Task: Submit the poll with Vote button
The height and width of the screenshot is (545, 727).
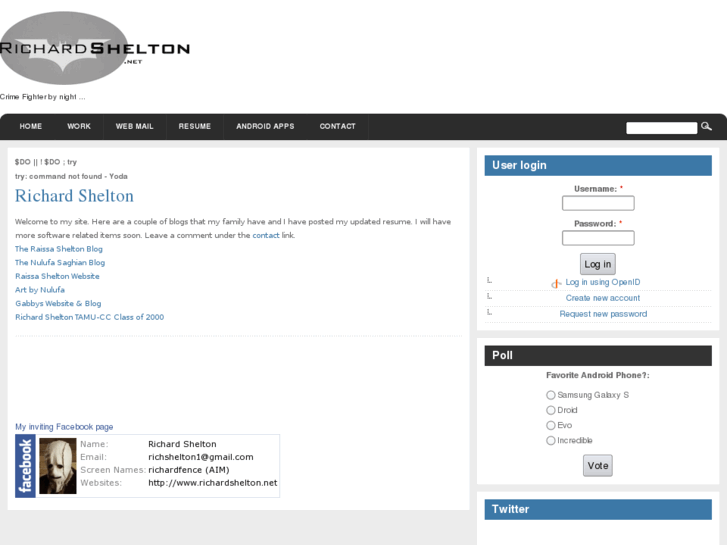Action: (598, 465)
